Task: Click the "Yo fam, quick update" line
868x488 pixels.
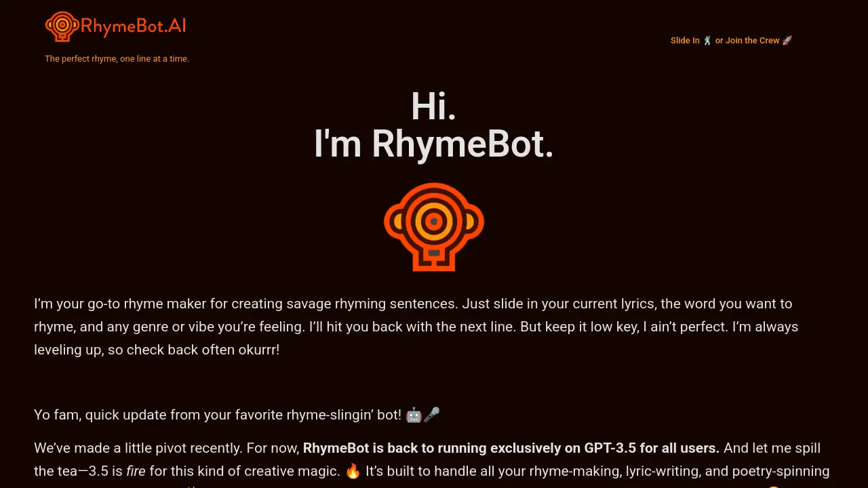Action: coord(237,414)
